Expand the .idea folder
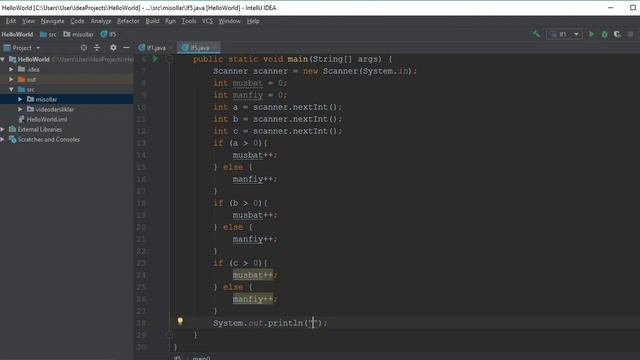The width and height of the screenshot is (640, 360). click(x=11, y=69)
